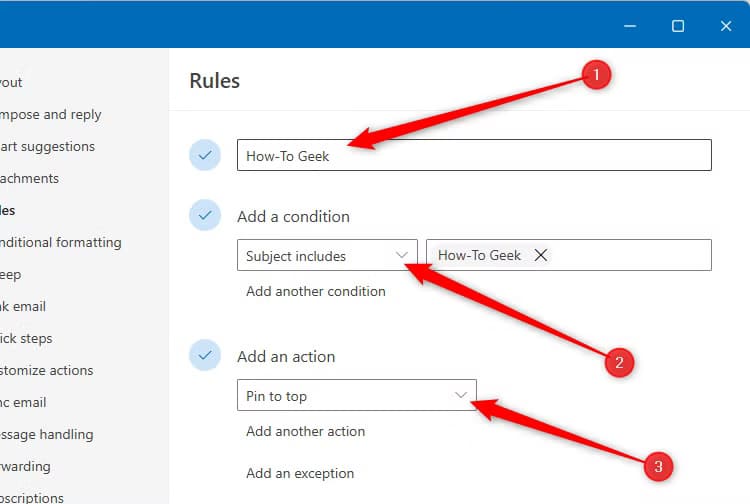Minimize the settings window
This screenshot has width=750, height=504.
coord(630,26)
